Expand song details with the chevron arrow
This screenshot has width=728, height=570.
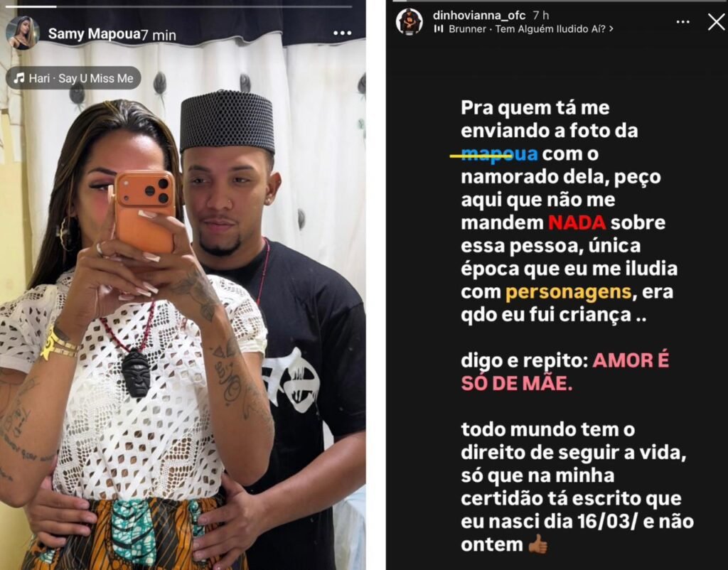611,28
